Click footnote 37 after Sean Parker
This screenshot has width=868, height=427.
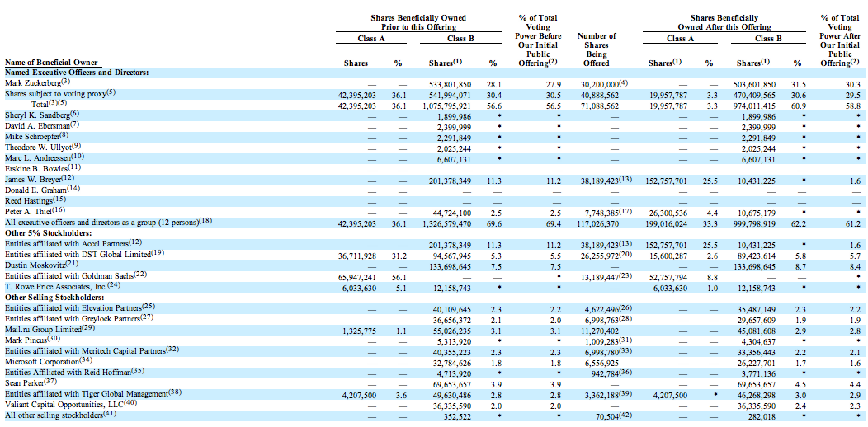point(51,382)
